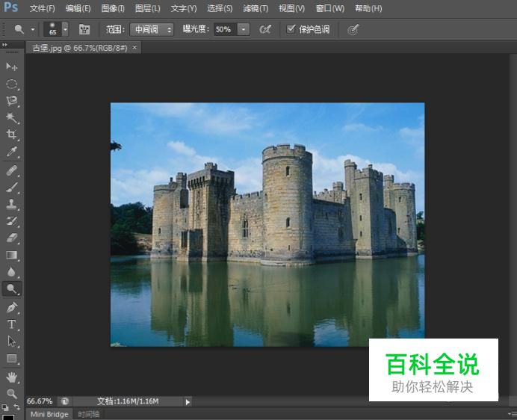This screenshot has height=420, width=517.
Task: Toggle the brush panel button
Action: click(x=84, y=29)
